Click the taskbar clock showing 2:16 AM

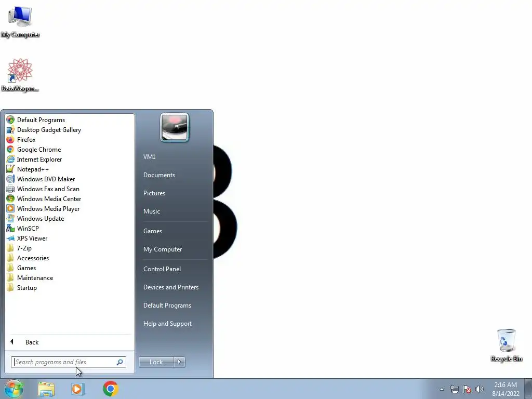pos(506,389)
